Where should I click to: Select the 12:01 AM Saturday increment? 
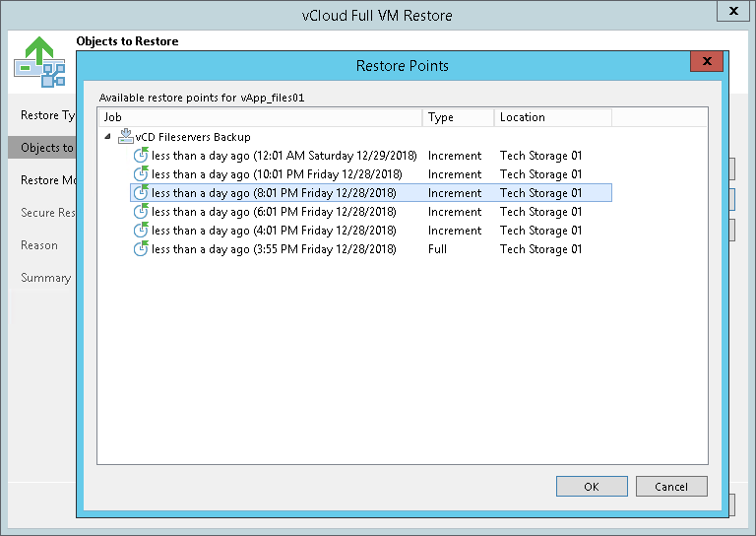coord(284,156)
